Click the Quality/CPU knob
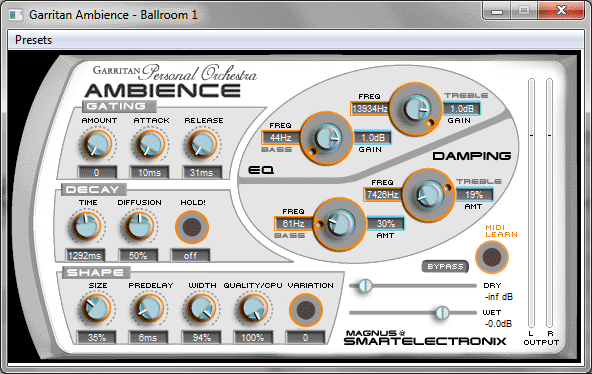The height and width of the screenshot is (374, 592). [x=253, y=309]
